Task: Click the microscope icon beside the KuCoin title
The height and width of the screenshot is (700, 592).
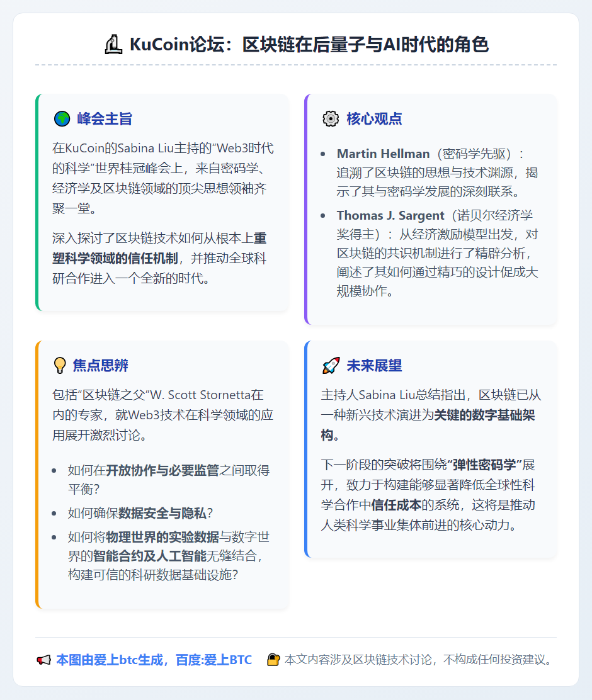Action: [x=113, y=45]
